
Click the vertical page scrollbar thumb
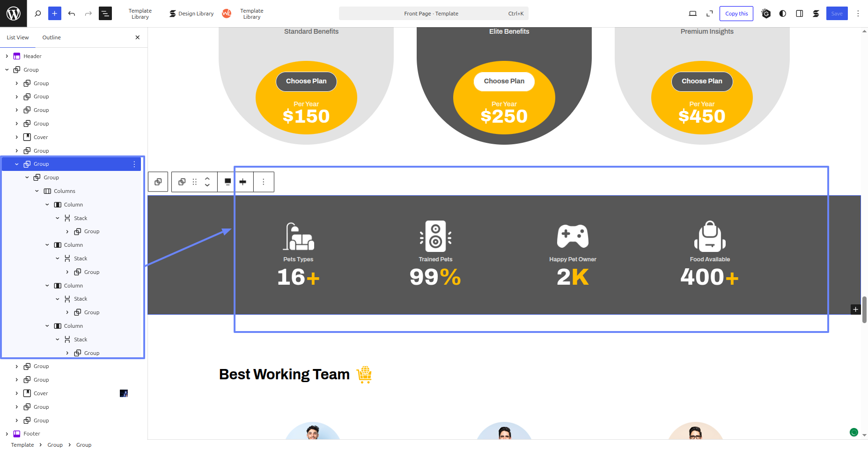tap(864, 309)
